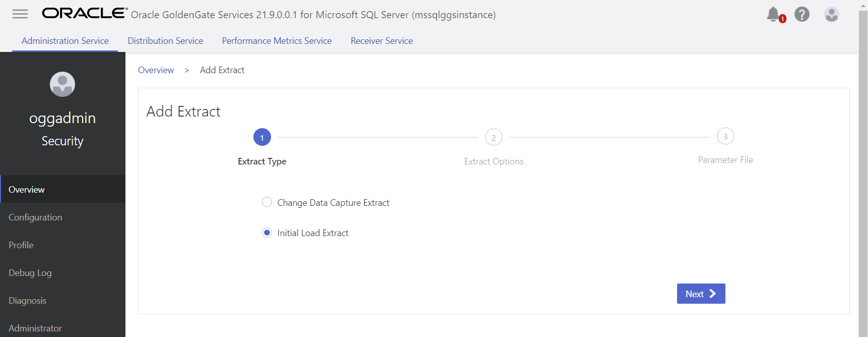
Task: Click the Oracle logo
Action: pyautogui.click(x=85, y=14)
